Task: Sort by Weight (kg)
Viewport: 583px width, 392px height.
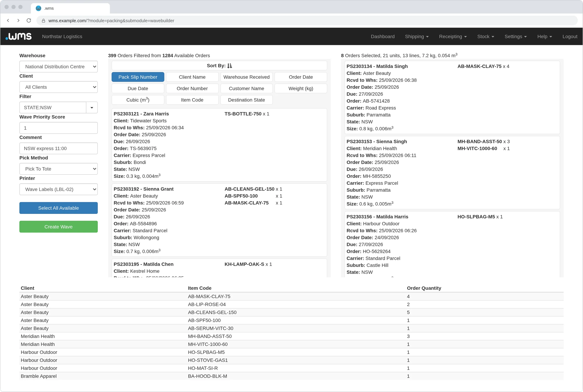Action: (x=301, y=89)
